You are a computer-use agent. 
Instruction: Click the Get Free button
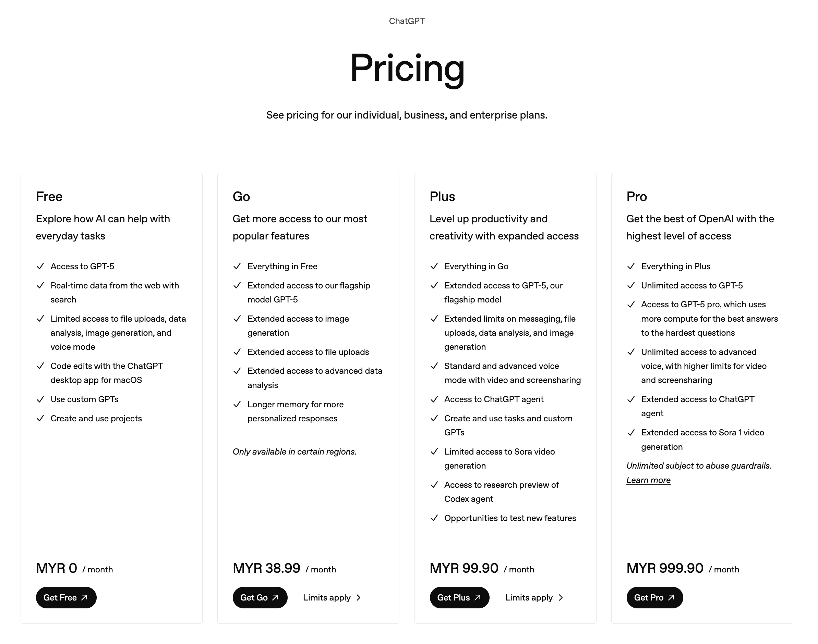coord(66,598)
